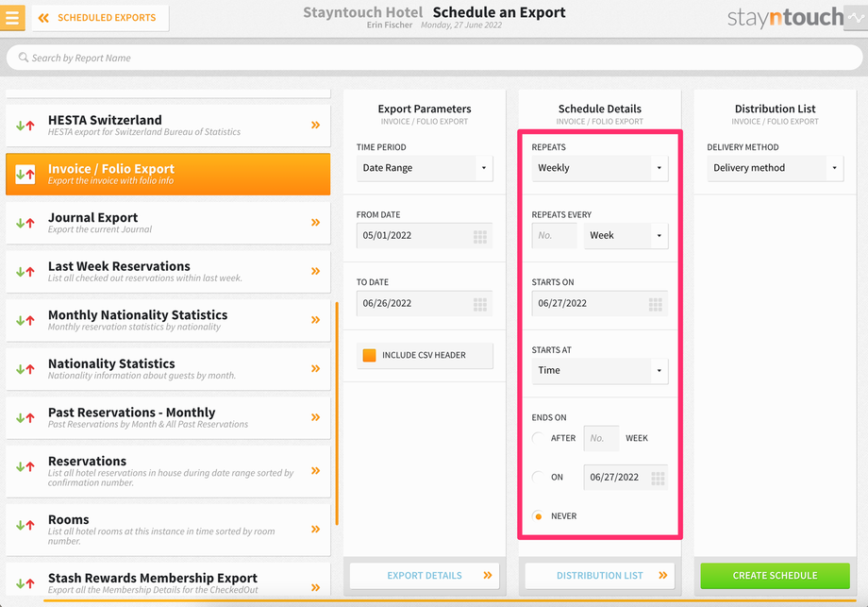
Task: Select the HESTA Switzerland export
Action: tap(168, 126)
